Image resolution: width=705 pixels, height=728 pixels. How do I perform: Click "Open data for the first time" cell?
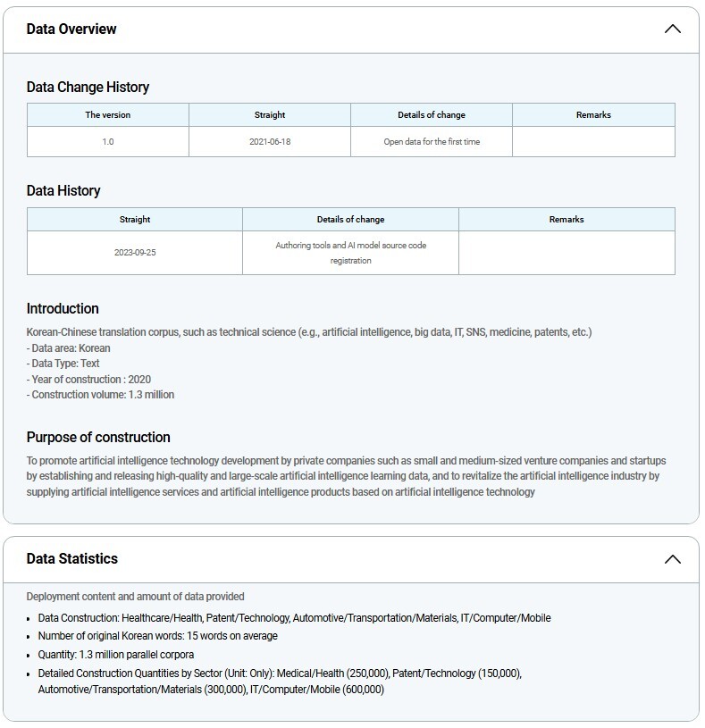pos(432,142)
